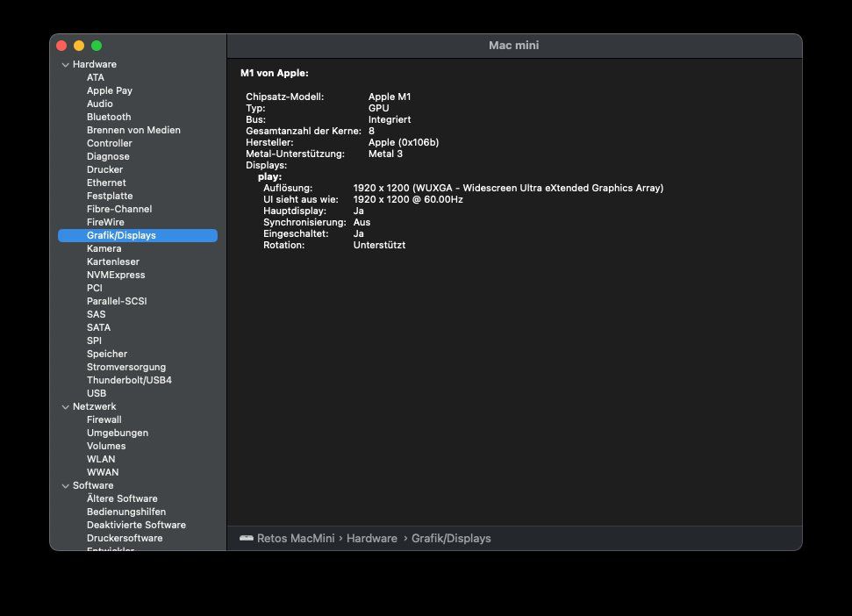Click the 'Unterstützt' rotation value
The height and width of the screenshot is (616, 852).
coord(379,245)
